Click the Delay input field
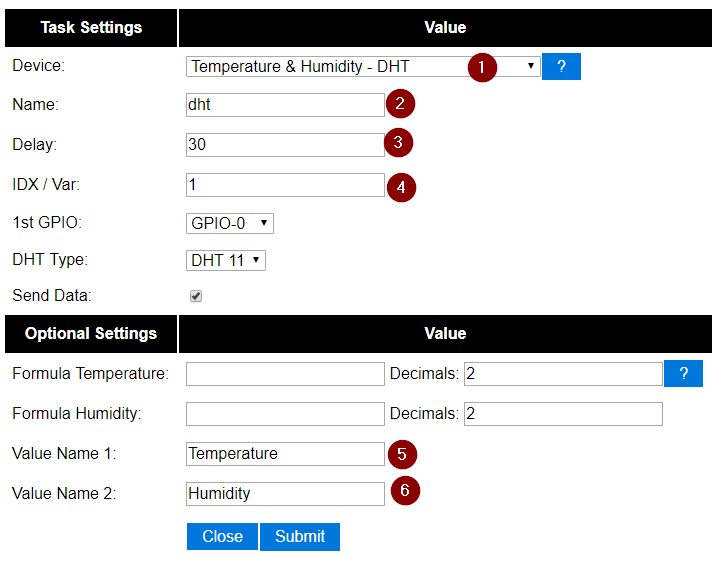 coord(285,144)
